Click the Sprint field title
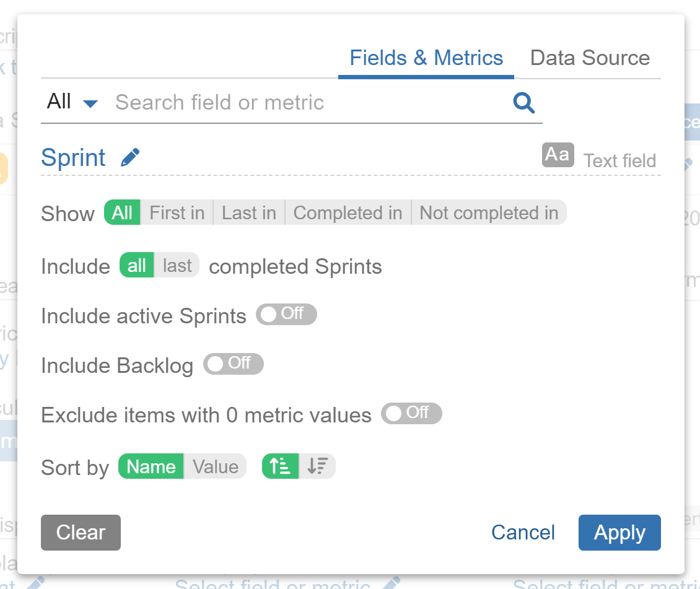Screen dimensions: 700x589 pos(72,157)
